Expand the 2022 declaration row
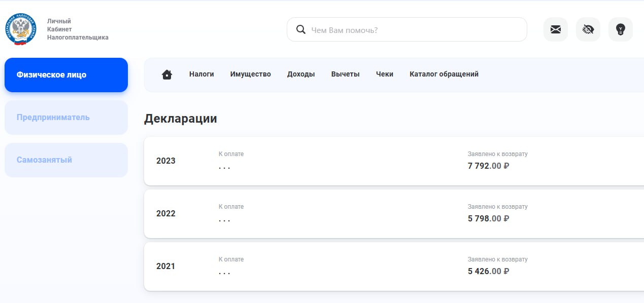Image resolution: width=644 pixels, height=303 pixels. [x=355, y=213]
